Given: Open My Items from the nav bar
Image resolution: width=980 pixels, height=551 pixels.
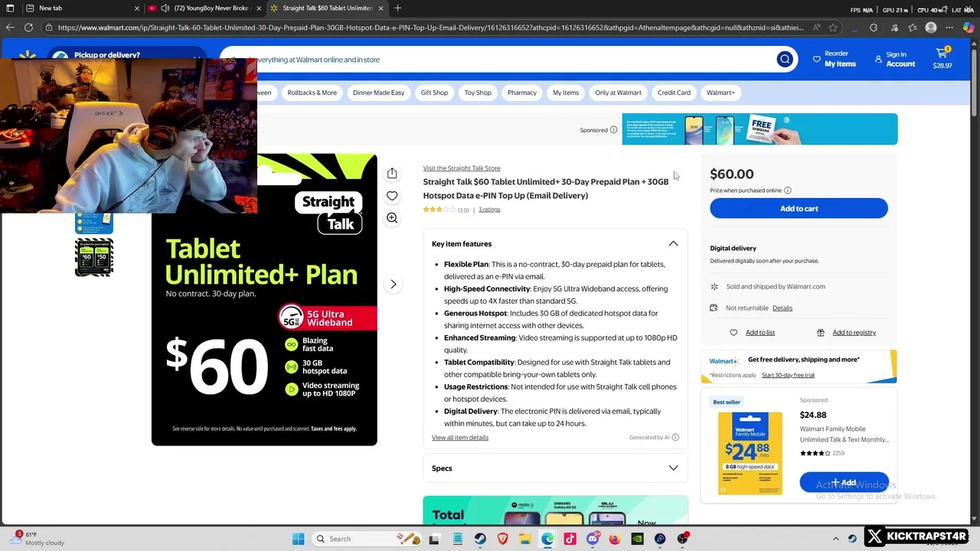Looking at the screenshot, I should (566, 93).
